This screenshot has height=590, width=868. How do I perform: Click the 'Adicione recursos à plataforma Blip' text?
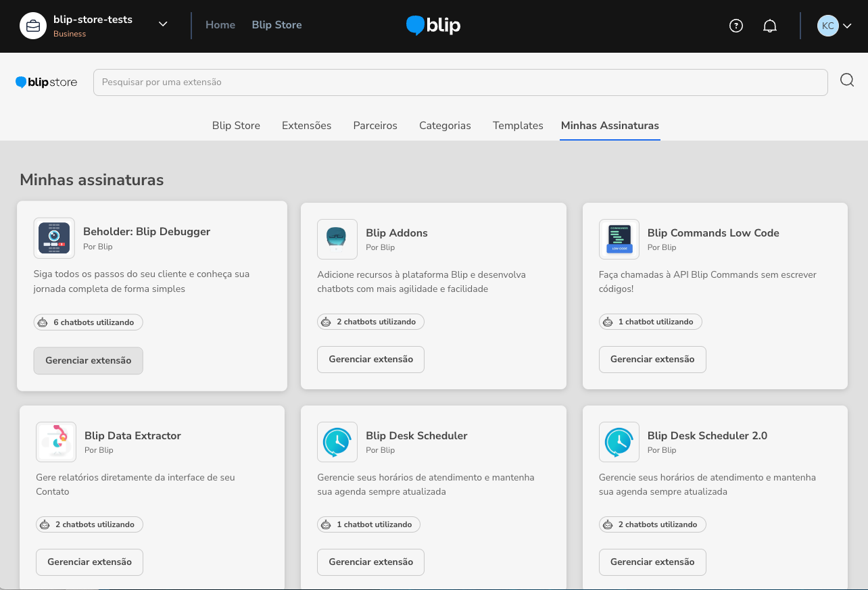point(421,282)
